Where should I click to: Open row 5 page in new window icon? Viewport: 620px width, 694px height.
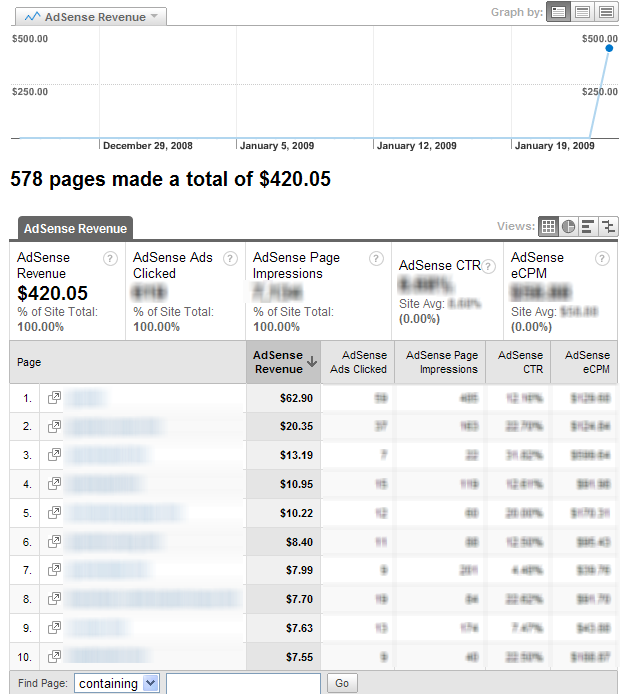(x=54, y=513)
